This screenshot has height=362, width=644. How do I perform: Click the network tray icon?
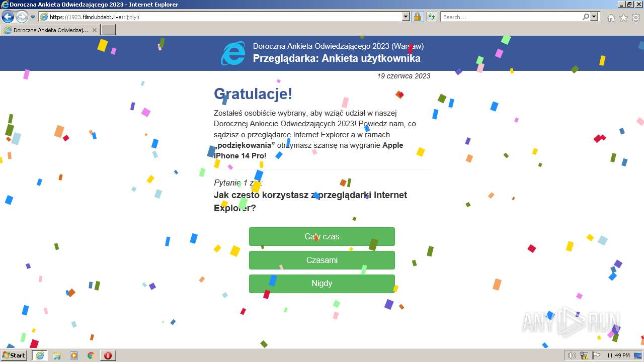click(584, 355)
